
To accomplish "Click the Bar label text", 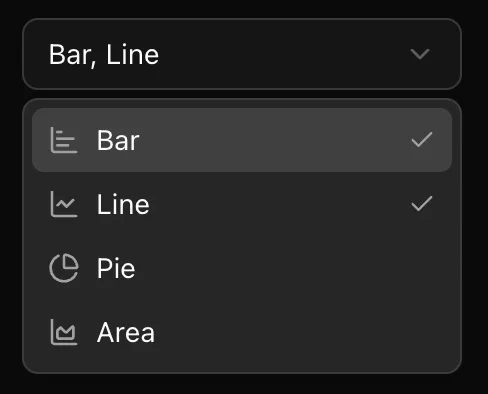I will pos(118,140).
